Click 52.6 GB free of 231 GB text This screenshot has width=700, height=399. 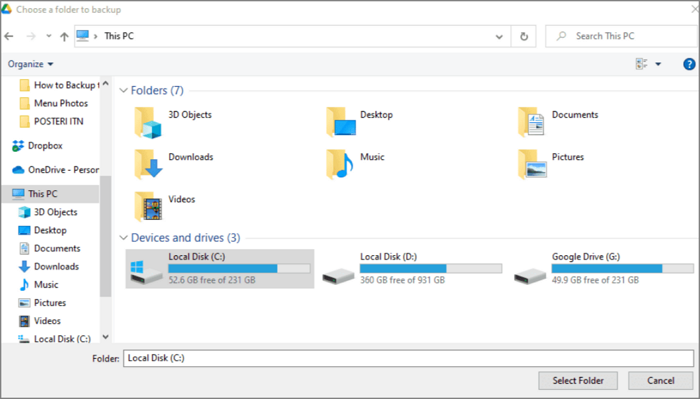tap(212, 280)
